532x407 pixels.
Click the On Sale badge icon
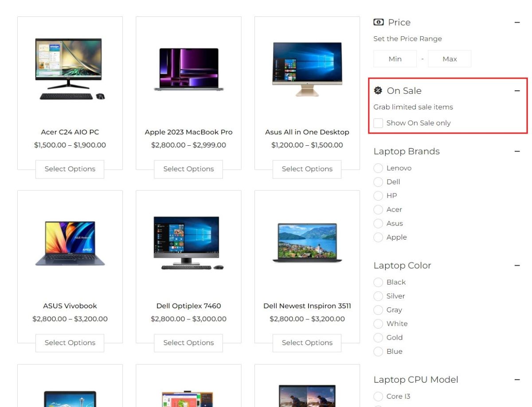point(378,90)
